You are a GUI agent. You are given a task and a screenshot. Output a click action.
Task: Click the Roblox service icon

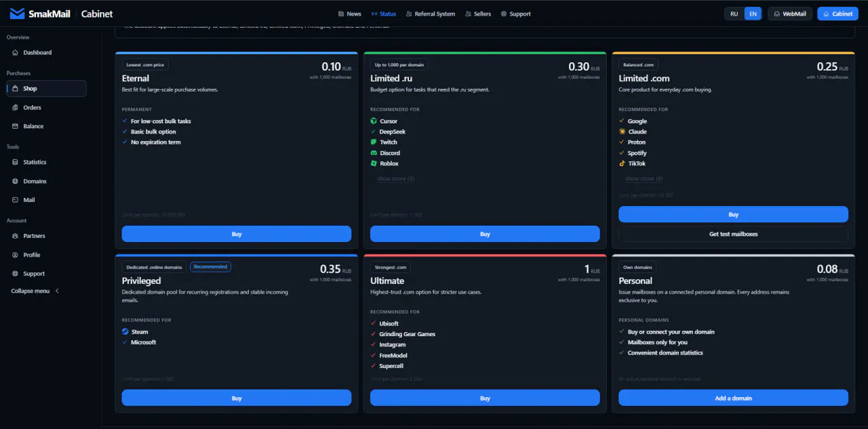374,163
